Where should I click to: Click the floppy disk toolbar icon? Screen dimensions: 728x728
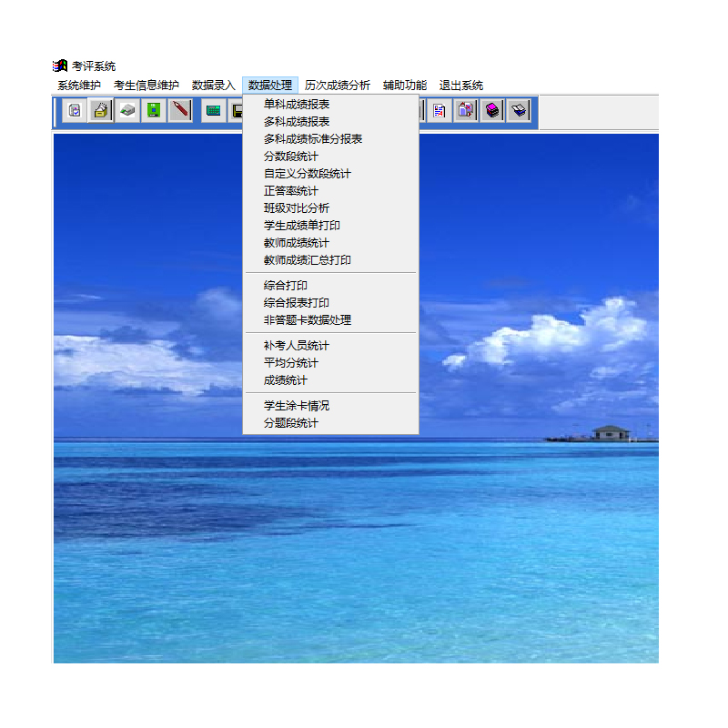click(236, 110)
